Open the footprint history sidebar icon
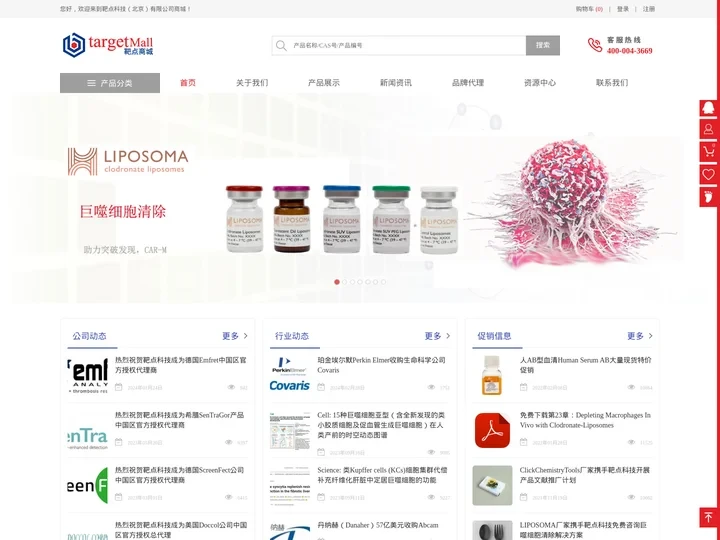This screenshot has width=720, height=540. [x=709, y=197]
